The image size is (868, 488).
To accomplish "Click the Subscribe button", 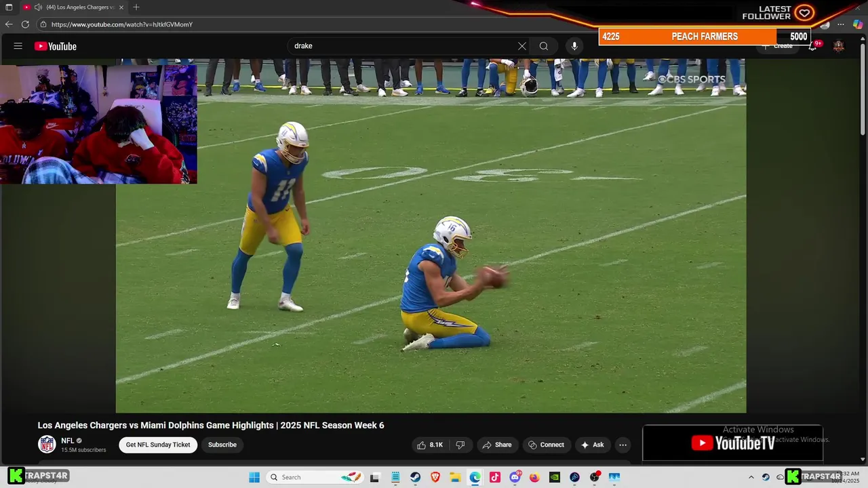I will point(222,445).
